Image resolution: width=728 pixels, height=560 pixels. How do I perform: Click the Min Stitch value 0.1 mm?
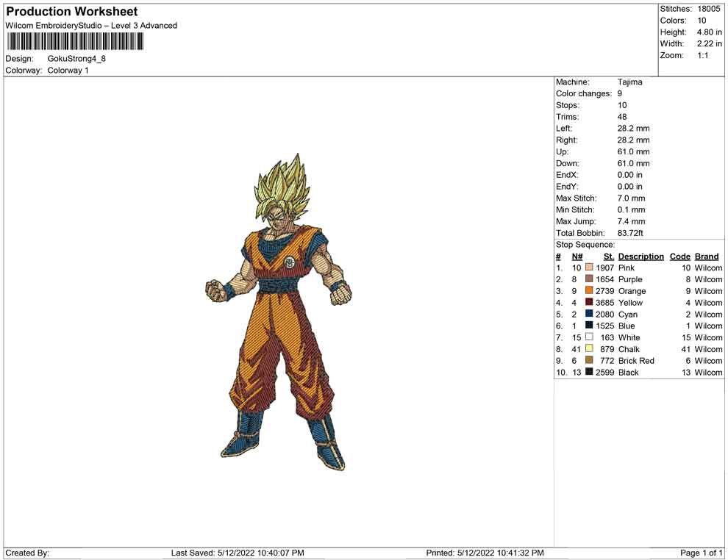(x=631, y=209)
